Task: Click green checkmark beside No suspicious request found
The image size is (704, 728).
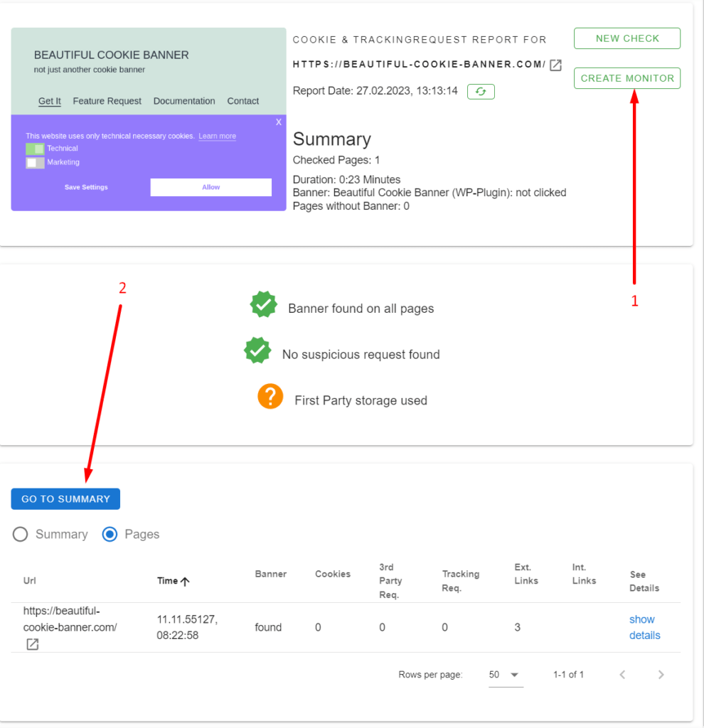Action: 257,350
